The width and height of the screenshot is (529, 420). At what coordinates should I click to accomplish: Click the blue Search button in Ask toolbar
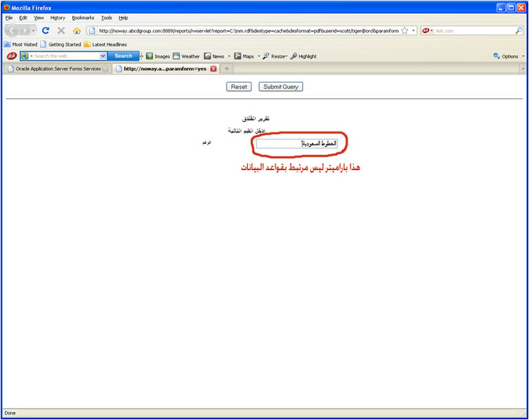(123, 56)
